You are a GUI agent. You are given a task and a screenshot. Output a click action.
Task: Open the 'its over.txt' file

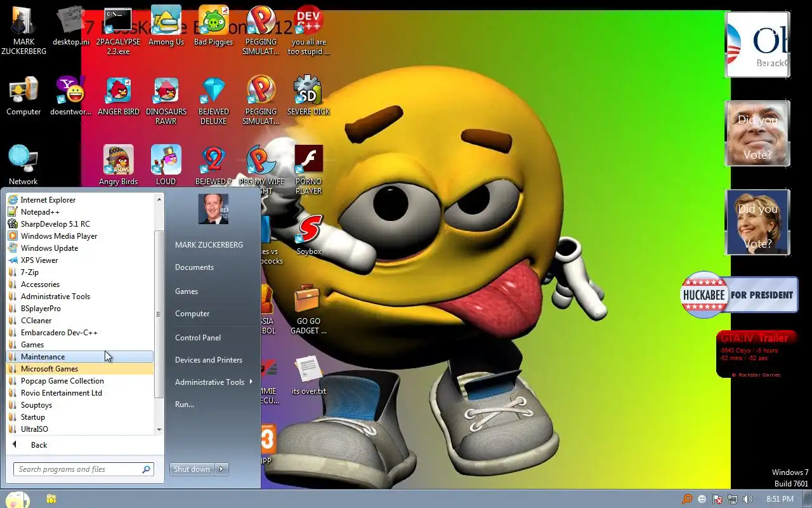tap(308, 375)
